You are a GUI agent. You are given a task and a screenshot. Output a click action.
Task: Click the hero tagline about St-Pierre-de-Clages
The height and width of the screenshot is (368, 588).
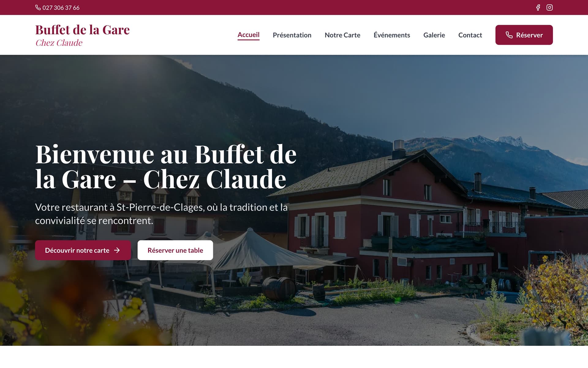161,214
